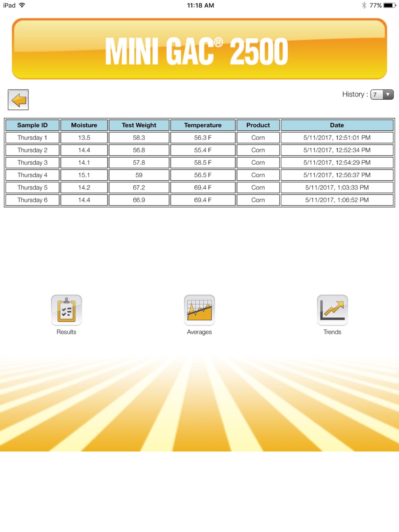This screenshot has height=532, width=399.
Task: Click the Sample ID column header
Action: [32, 125]
